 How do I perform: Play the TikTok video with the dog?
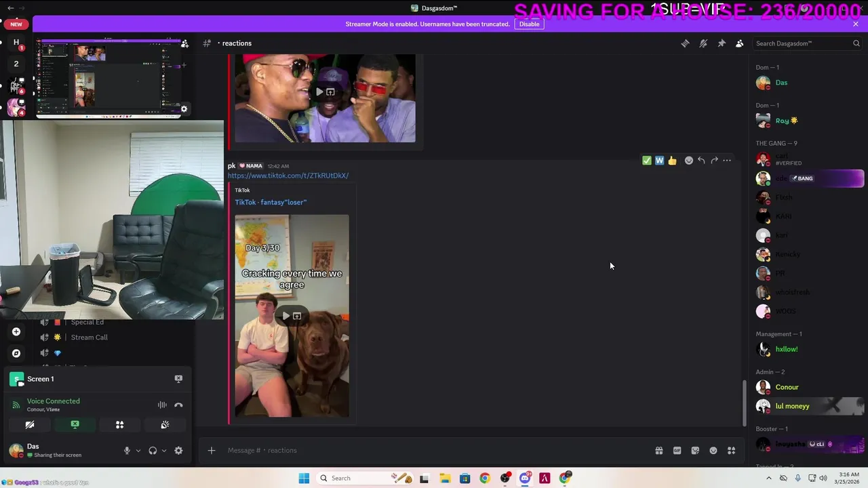(x=285, y=316)
